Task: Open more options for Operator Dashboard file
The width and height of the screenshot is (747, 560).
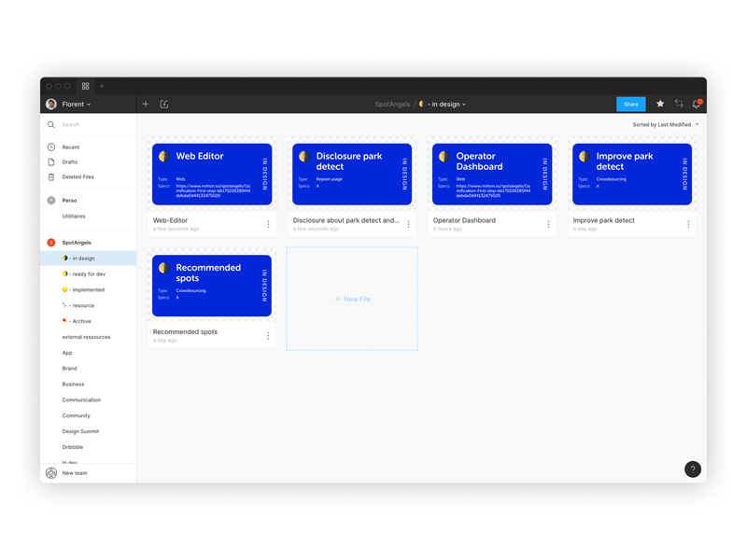Action: [x=548, y=224]
